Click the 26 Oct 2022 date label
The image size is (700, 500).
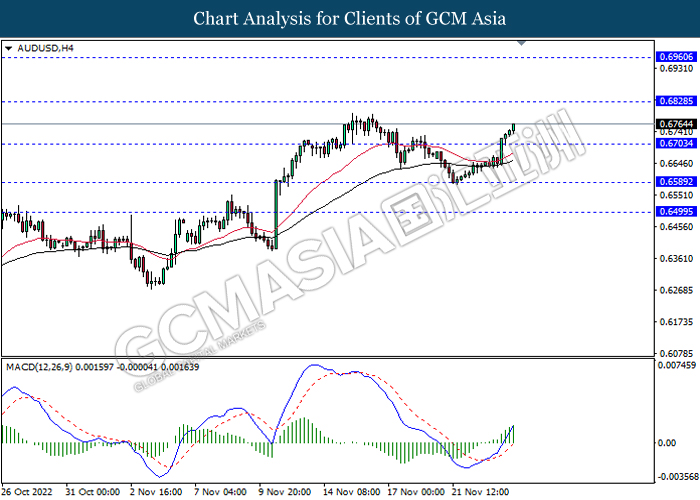pos(27,492)
